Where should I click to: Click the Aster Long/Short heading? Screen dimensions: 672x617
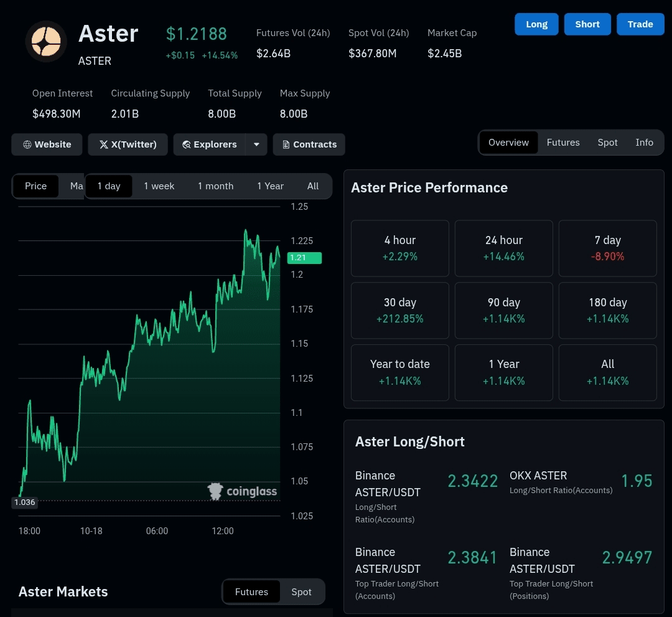pyautogui.click(x=409, y=441)
